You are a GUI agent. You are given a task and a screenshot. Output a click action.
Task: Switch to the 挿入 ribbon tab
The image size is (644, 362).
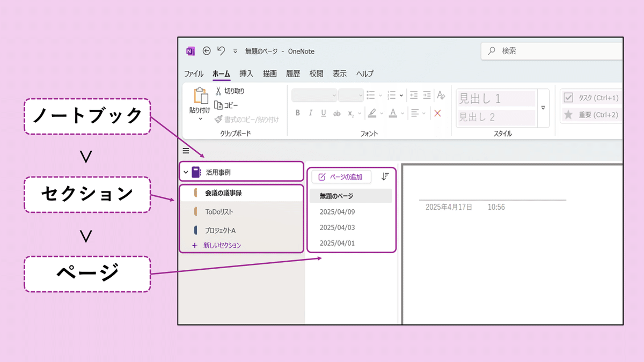tap(246, 73)
